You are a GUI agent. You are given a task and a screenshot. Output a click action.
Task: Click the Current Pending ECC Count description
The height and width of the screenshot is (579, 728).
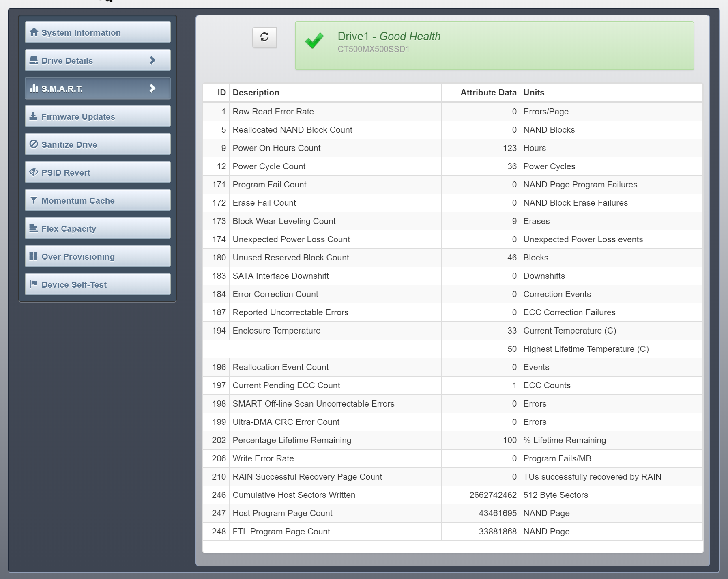click(286, 385)
